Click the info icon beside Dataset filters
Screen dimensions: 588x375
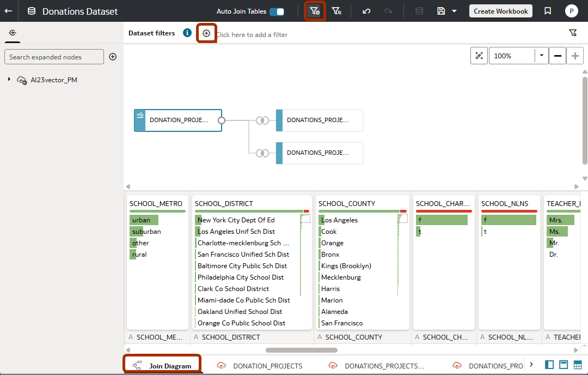(x=187, y=33)
